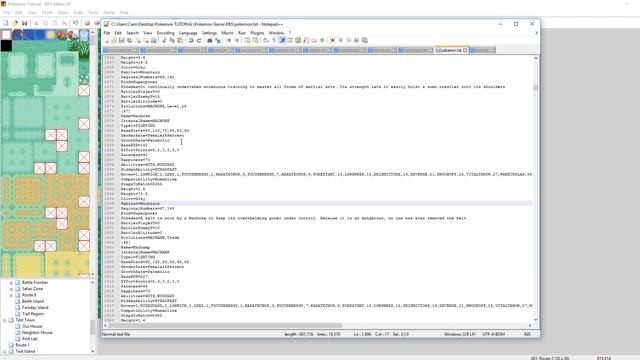This screenshot has height=360, width=640.
Task: Expand Battle Frontier map node
Action: point(11,282)
